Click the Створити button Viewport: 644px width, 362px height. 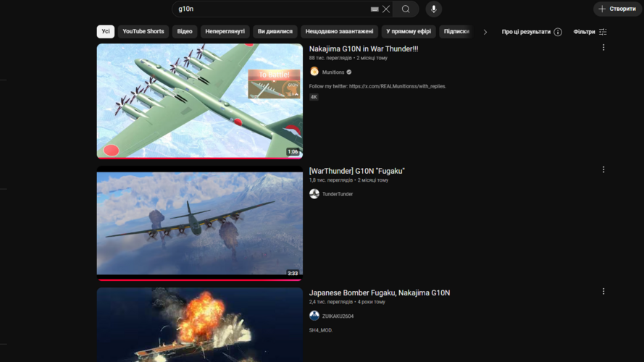point(617,9)
